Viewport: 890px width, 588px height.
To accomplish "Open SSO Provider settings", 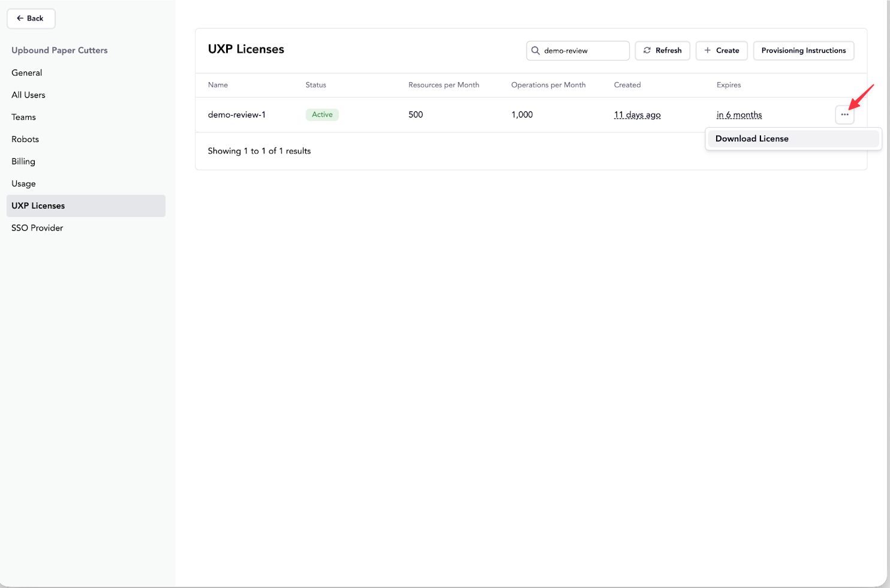I will pos(37,228).
